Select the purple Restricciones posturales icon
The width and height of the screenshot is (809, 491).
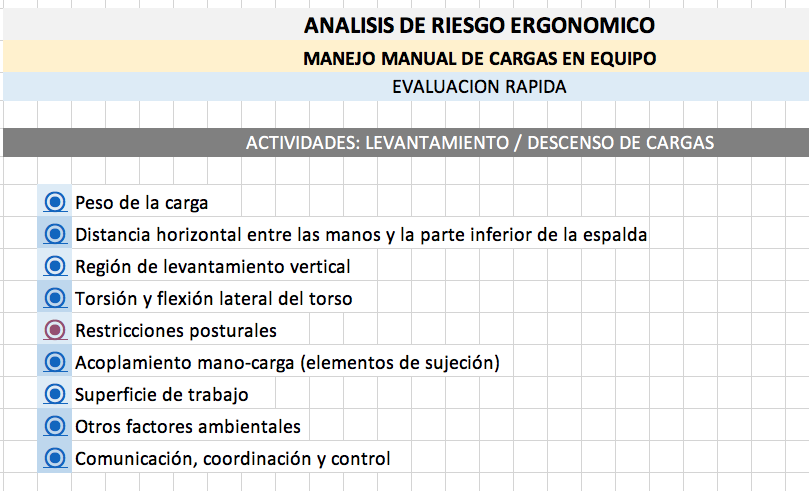tap(55, 330)
